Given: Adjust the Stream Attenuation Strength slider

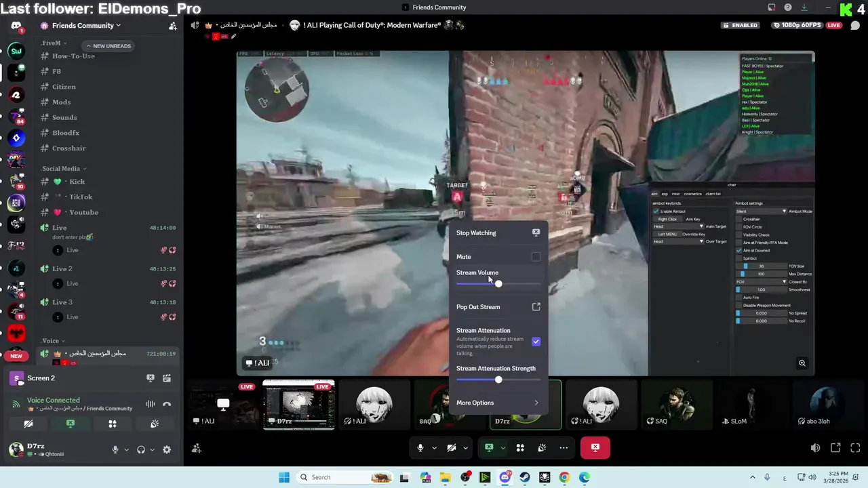Looking at the screenshot, I should point(498,380).
